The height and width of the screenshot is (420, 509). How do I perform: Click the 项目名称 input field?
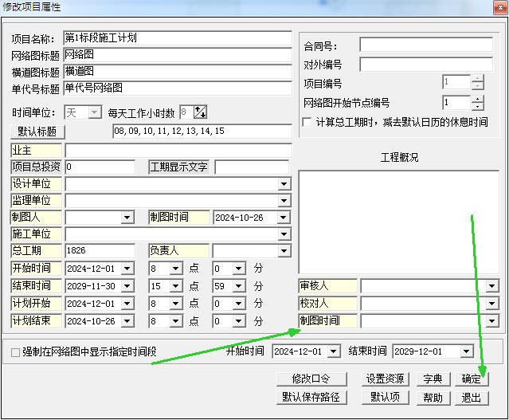click(178, 38)
